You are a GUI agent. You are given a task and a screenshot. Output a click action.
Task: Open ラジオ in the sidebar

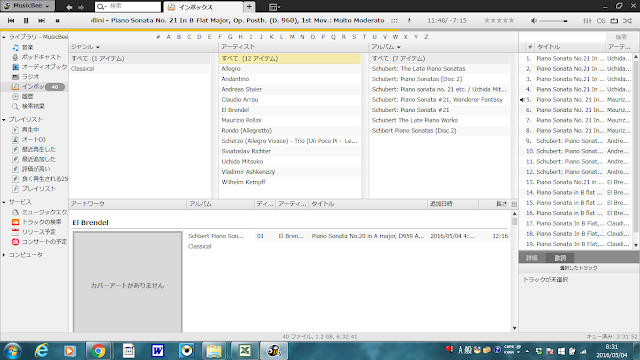(x=30, y=77)
